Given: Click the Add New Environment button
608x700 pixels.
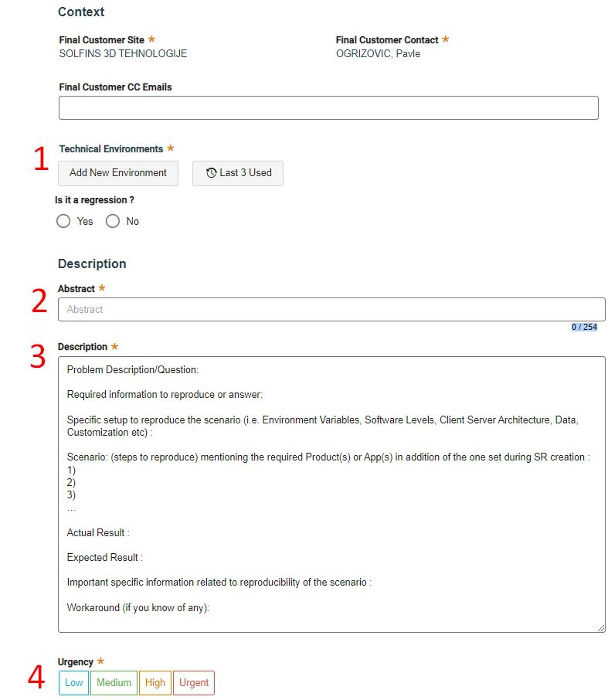Looking at the screenshot, I should pyautogui.click(x=117, y=173).
